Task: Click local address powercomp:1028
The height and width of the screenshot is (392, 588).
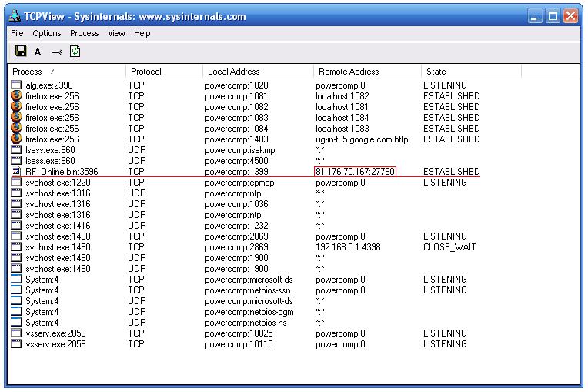Action: pyautogui.click(x=236, y=85)
